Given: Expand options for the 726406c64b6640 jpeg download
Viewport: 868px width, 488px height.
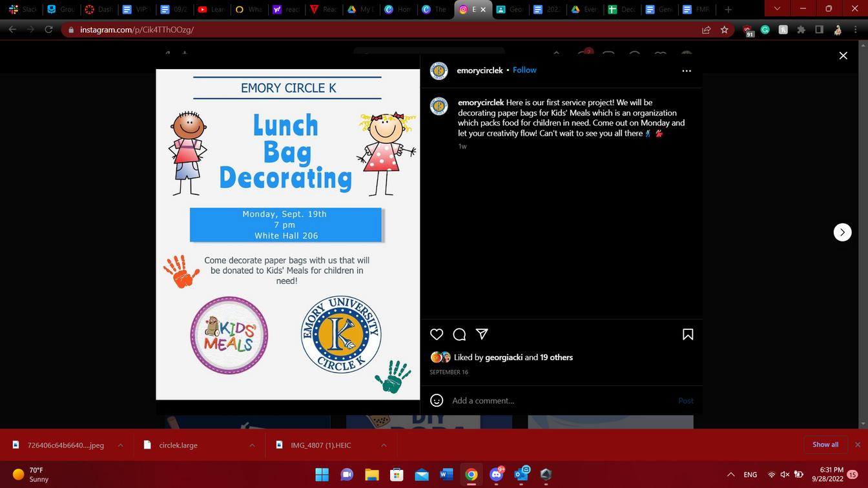Looking at the screenshot, I should click(120, 445).
